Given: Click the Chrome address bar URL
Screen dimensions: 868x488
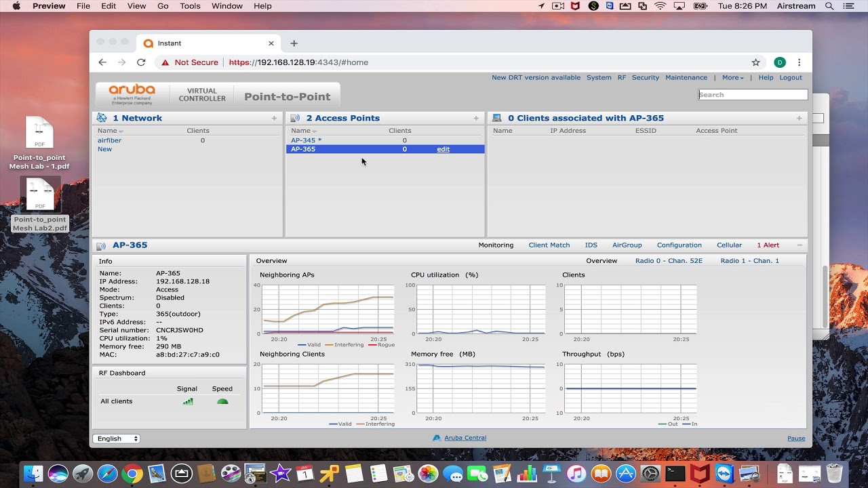Looking at the screenshot, I should [298, 62].
